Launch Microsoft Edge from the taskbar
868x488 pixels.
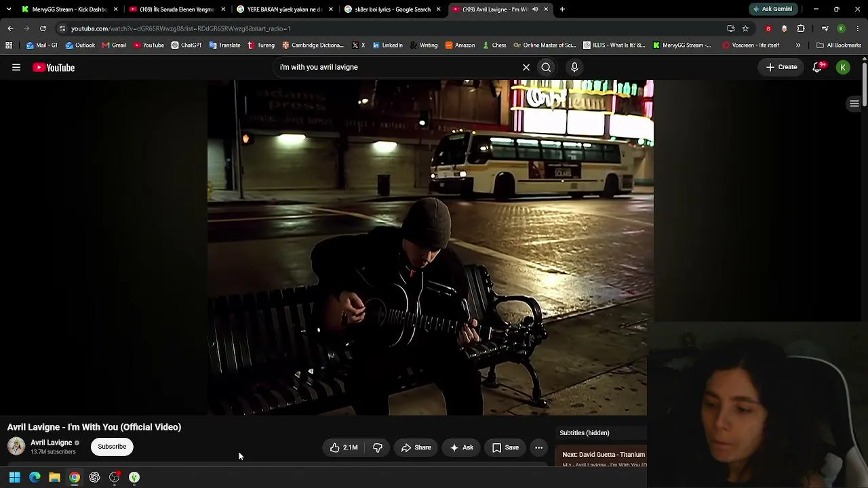pos(35,477)
